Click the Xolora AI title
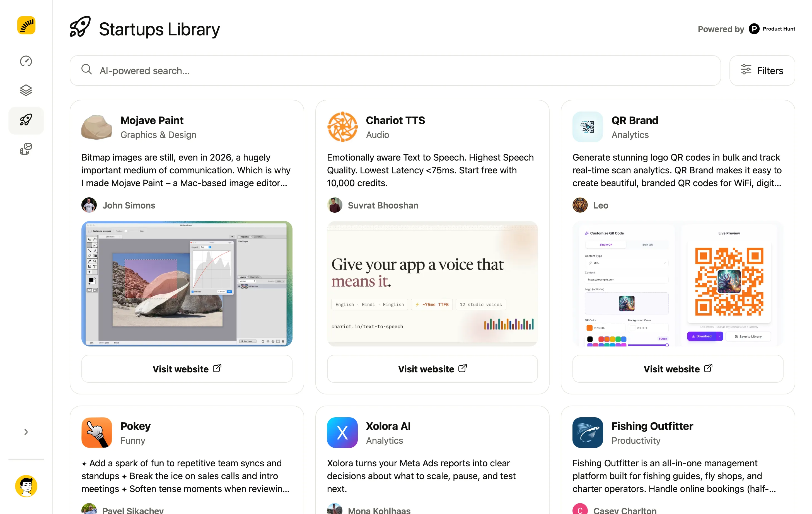The image size is (812, 514). pos(388,426)
